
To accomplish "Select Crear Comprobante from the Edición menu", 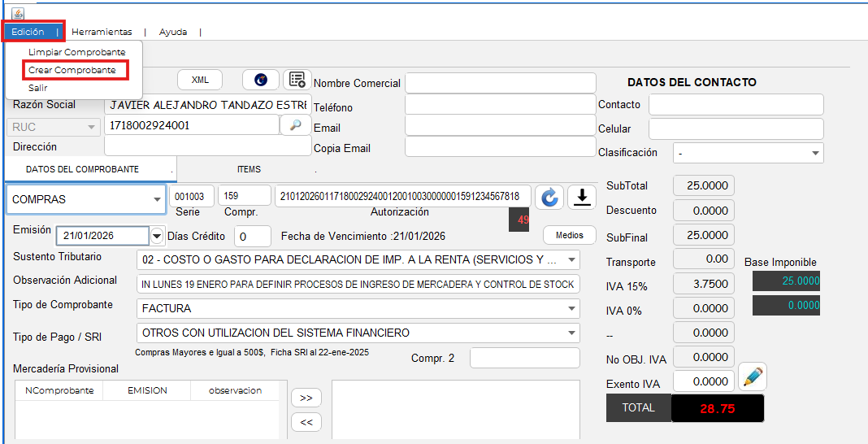I will [x=72, y=71].
